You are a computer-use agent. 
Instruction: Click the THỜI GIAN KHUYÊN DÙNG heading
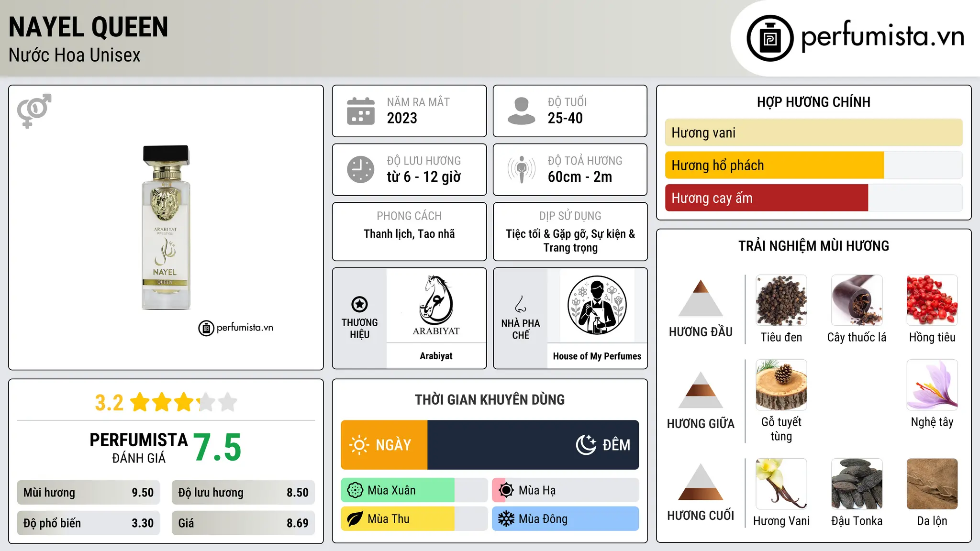click(x=490, y=400)
